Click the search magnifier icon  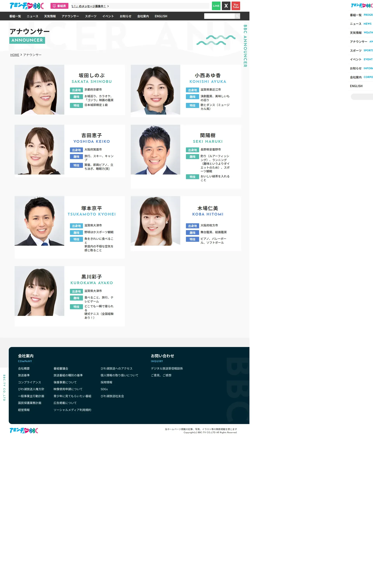click(237, 16)
